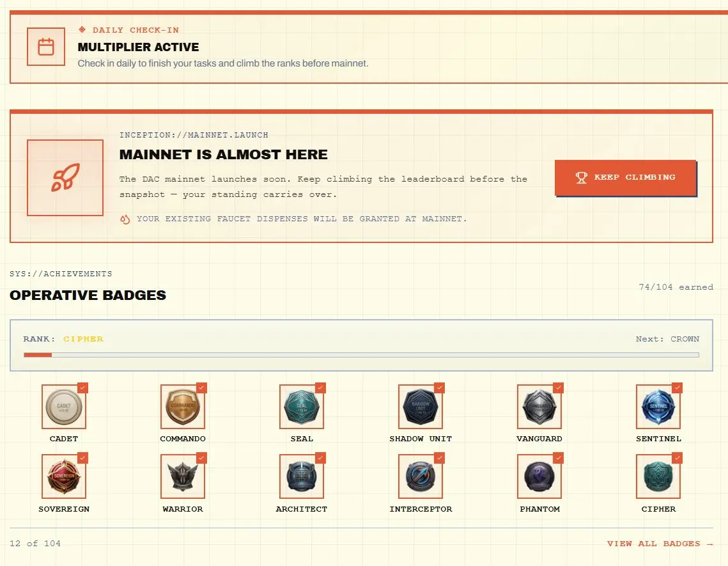728x566 pixels.
Task: Select the Architect badge
Action: pos(302,476)
